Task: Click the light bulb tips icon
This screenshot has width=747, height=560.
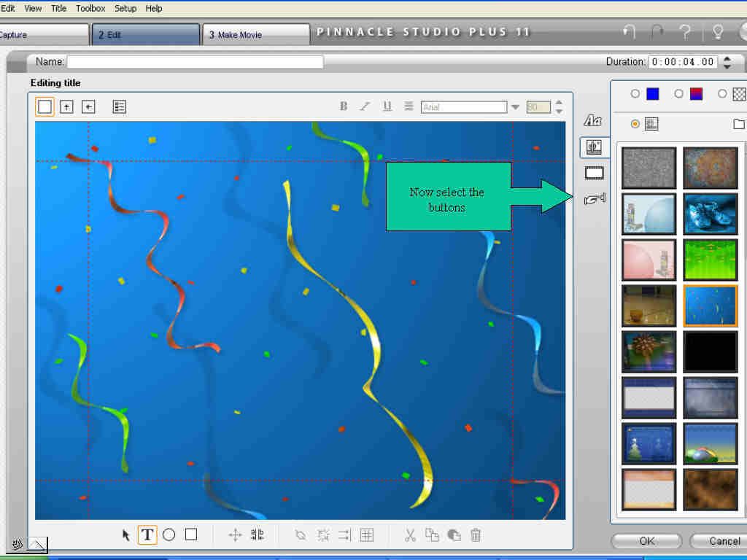Action: point(718,32)
